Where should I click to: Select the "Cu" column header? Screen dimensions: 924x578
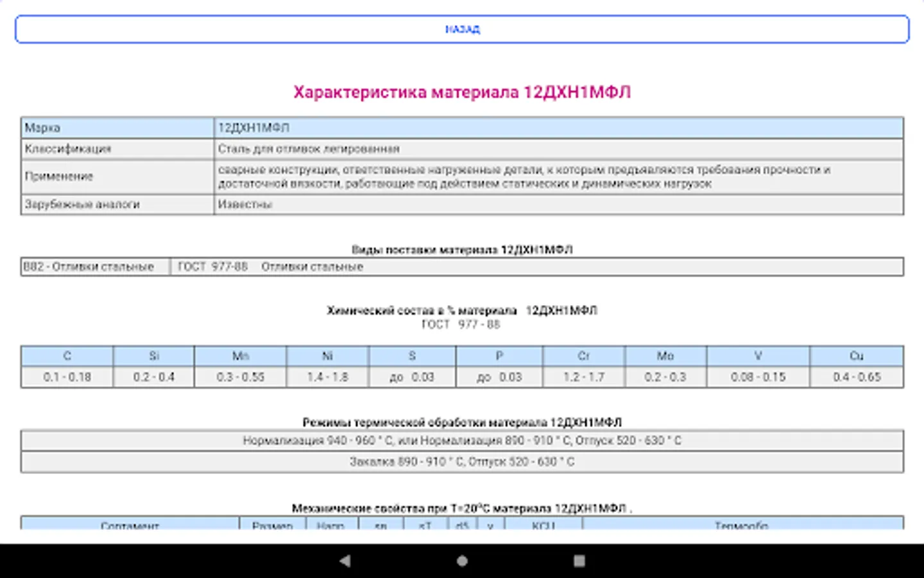[x=857, y=356]
